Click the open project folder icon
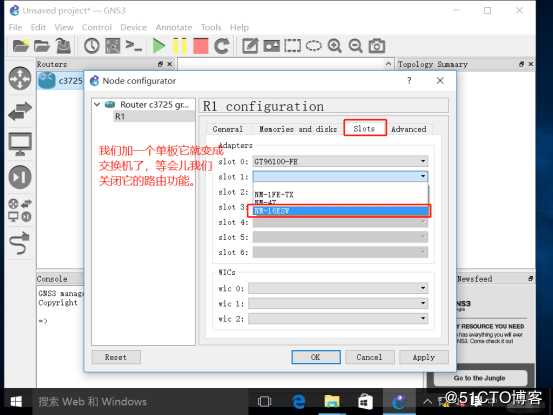The width and height of the screenshot is (553, 415). pyautogui.click(x=42, y=46)
